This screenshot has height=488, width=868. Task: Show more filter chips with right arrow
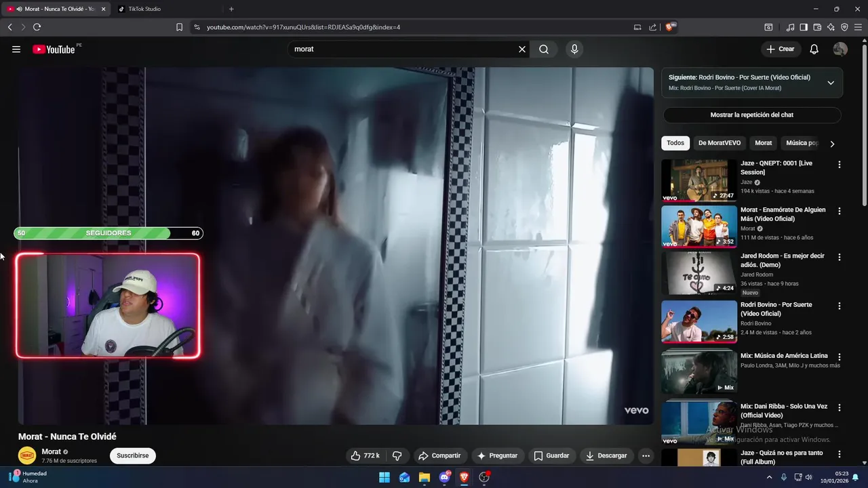pos(832,144)
